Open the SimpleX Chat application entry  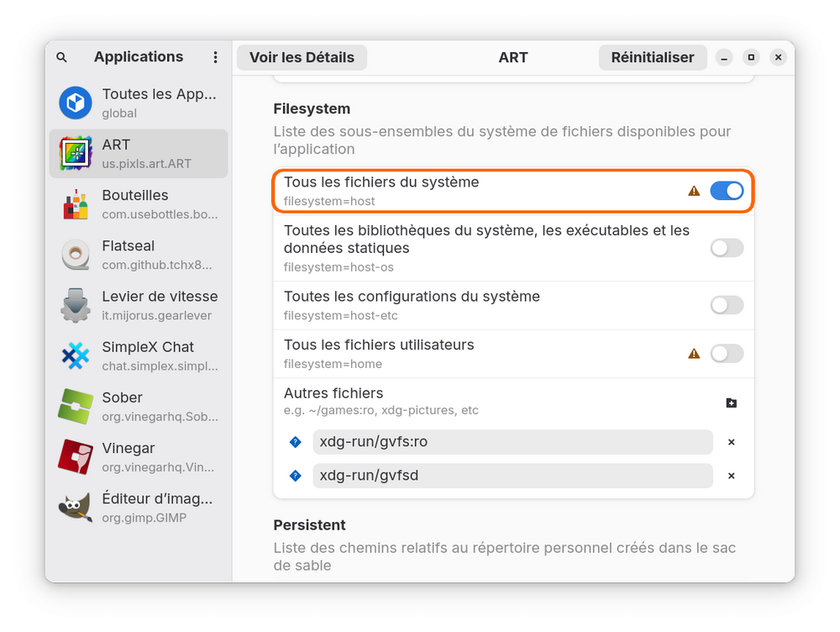(x=139, y=355)
